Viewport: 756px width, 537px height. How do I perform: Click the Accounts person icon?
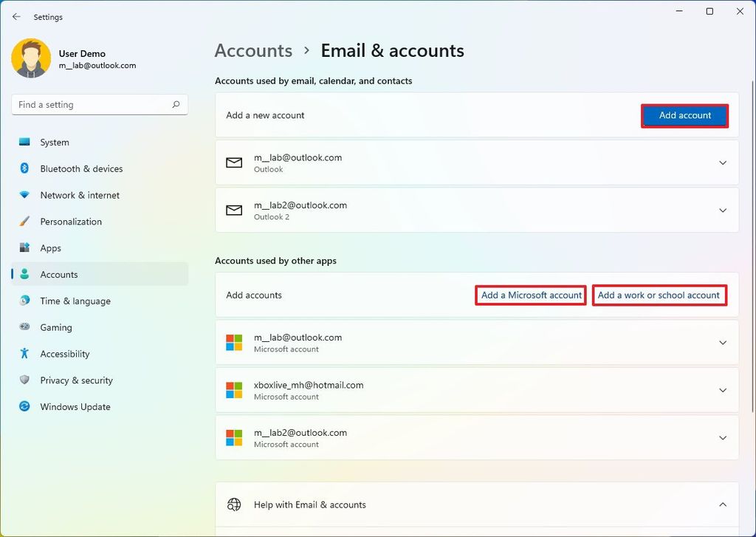click(x=24, y=274)
